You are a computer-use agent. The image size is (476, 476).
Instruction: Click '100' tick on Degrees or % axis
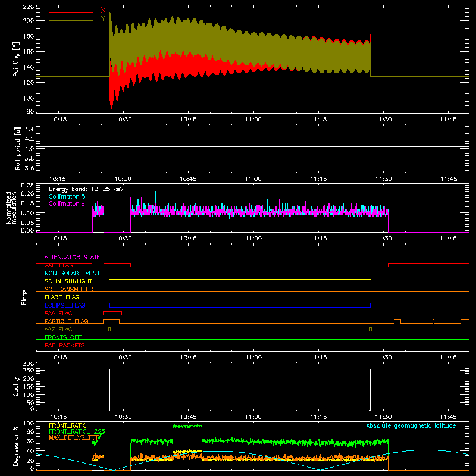[x=28, y=424]
